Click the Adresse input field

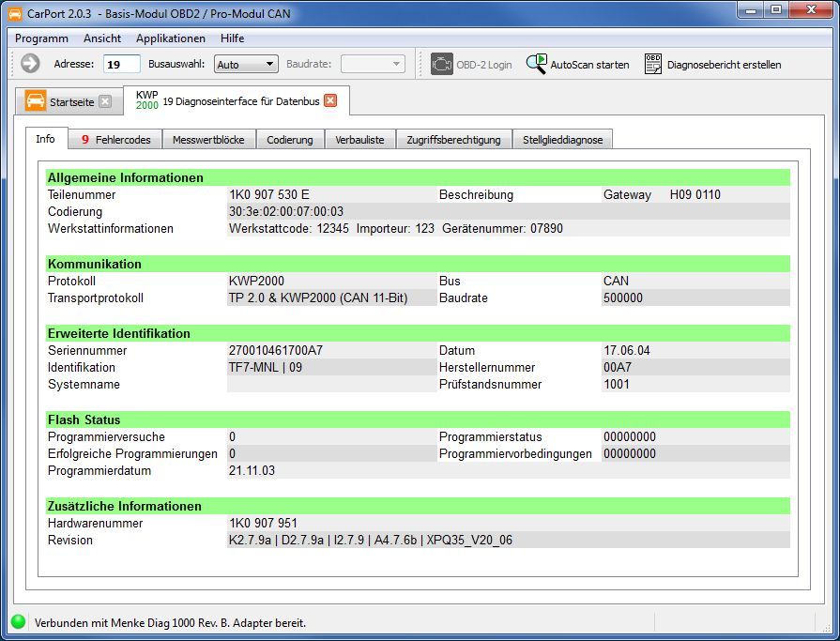(122, 64)
